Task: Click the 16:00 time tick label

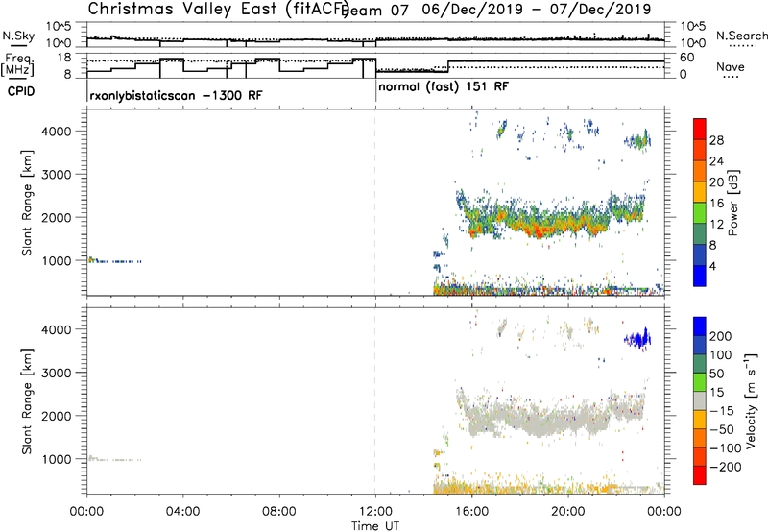Action: pos(471,512)
